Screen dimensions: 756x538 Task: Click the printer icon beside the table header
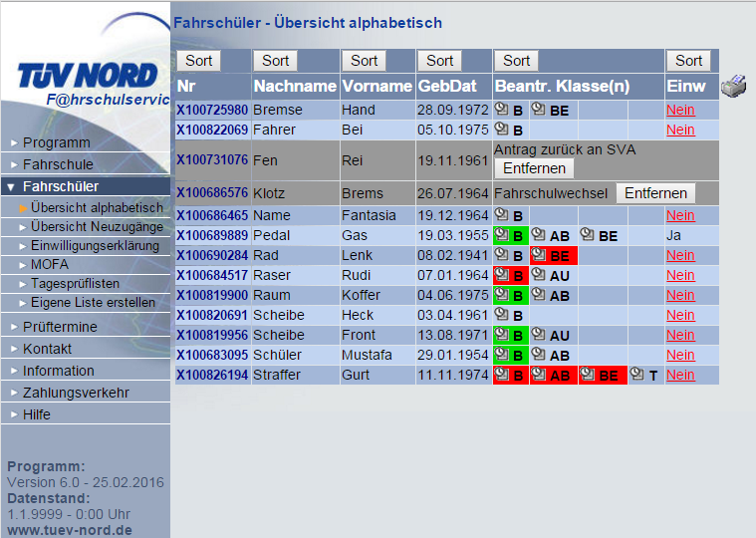point(733,87)
